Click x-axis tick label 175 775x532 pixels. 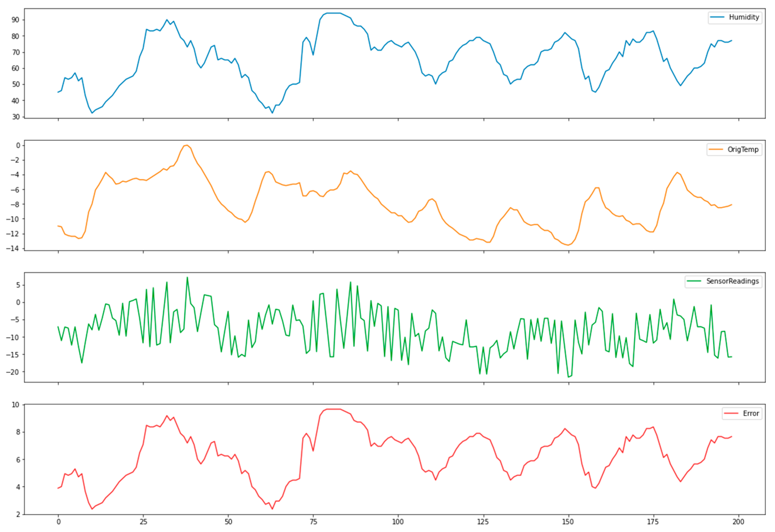point(653,522)
